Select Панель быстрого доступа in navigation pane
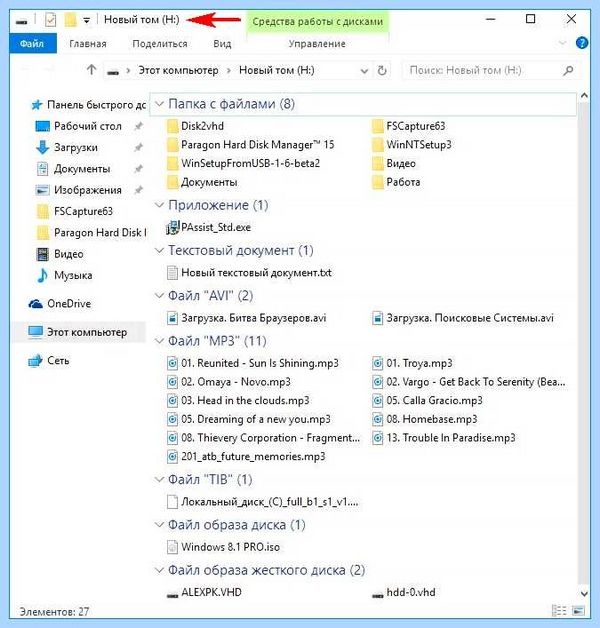The image size is (600, 628). click(x=89, y=105)
